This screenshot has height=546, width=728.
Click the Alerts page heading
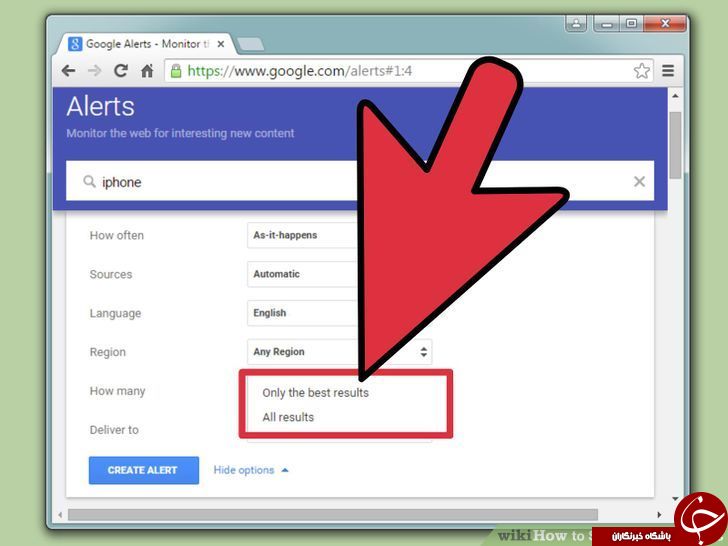(100, 106)
